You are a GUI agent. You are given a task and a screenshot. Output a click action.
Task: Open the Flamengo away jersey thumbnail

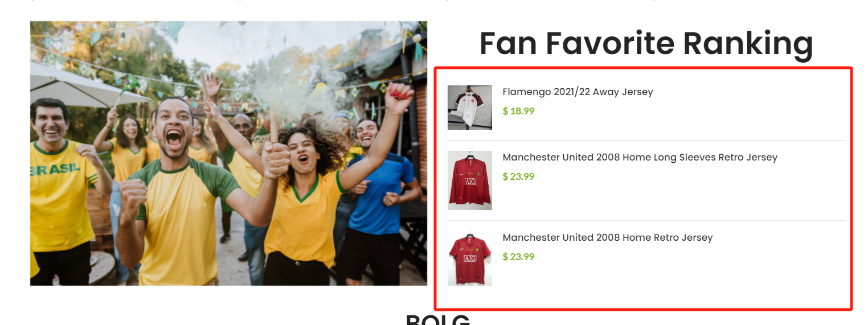[469, 108]
